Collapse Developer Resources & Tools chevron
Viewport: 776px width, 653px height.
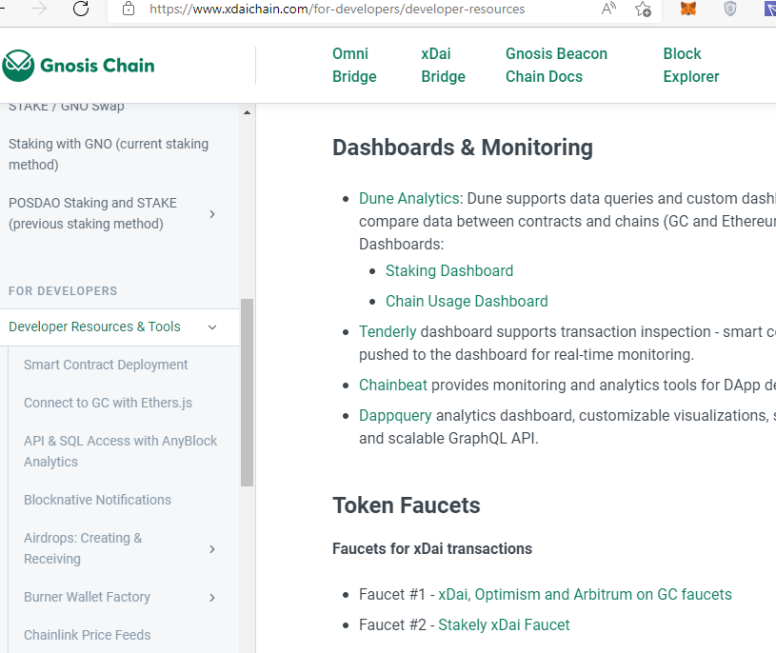coord(212,327)
